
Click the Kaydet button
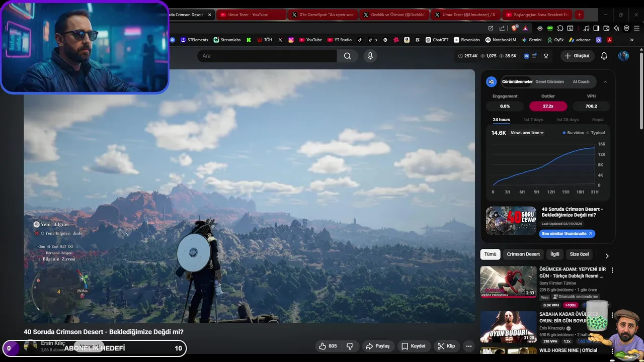[414, 346]
